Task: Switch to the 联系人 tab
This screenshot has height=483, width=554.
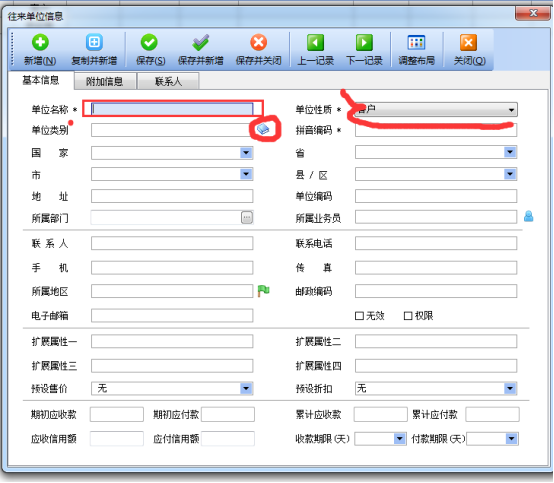Action: 168,82
